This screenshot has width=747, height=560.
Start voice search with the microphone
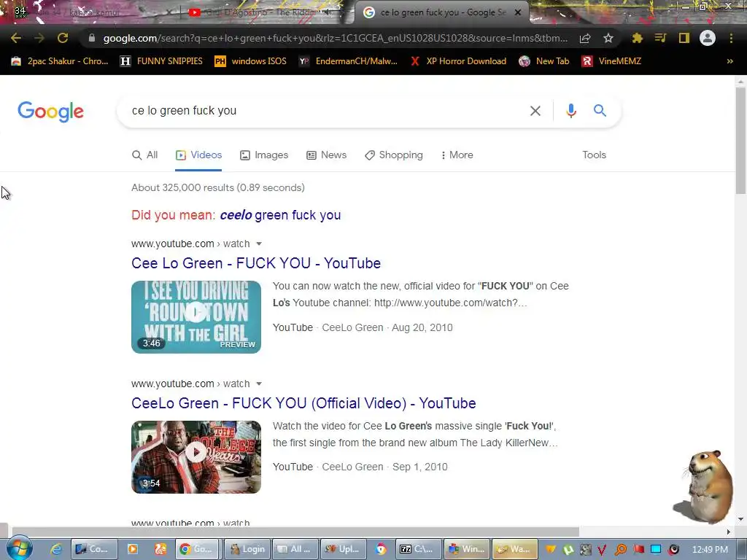point(571,111)
